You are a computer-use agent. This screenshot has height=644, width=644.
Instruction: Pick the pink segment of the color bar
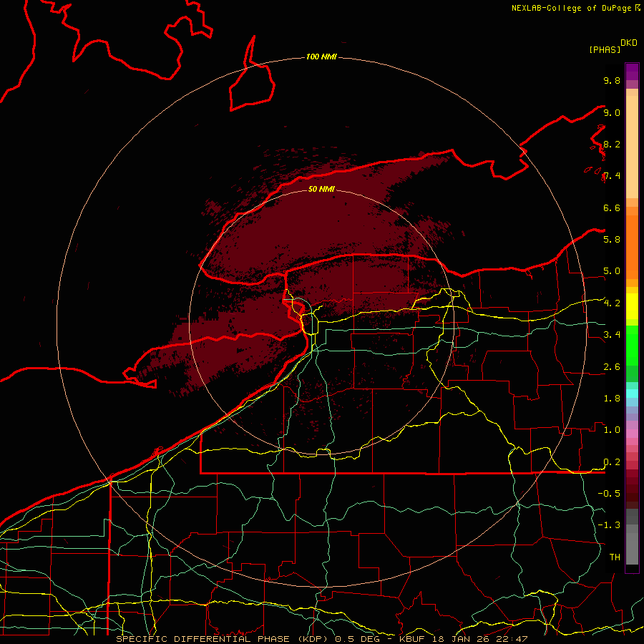click(x=632, y=434)
